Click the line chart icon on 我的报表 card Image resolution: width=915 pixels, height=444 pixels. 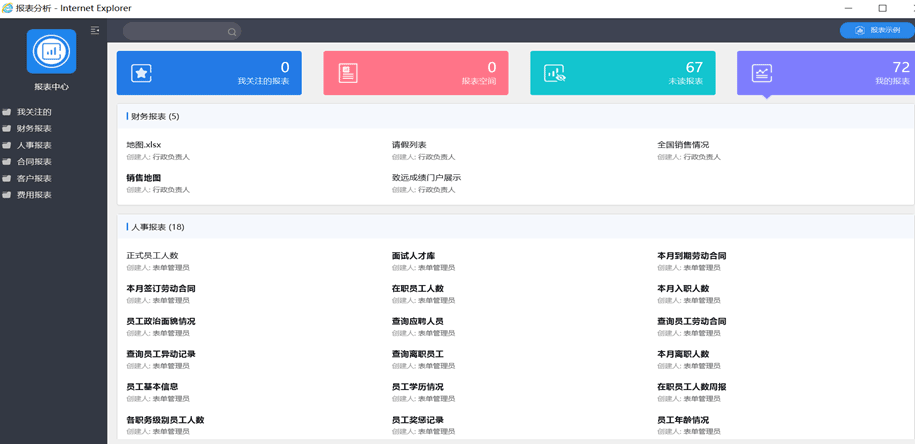(761, 73)
